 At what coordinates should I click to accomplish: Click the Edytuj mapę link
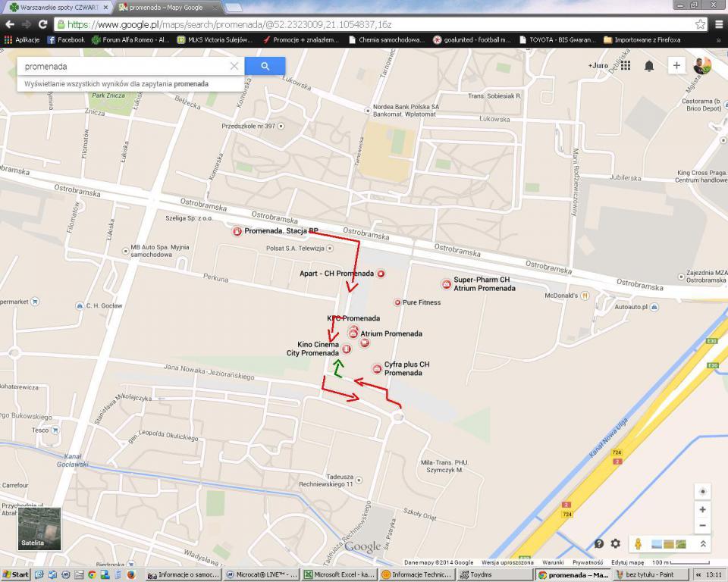point(627,562)
